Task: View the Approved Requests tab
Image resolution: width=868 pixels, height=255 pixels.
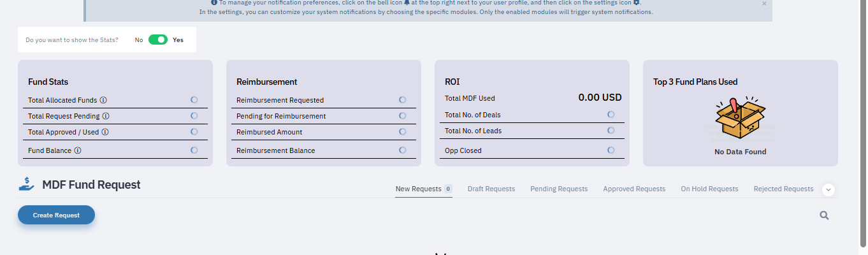Action: click(634, 189)
